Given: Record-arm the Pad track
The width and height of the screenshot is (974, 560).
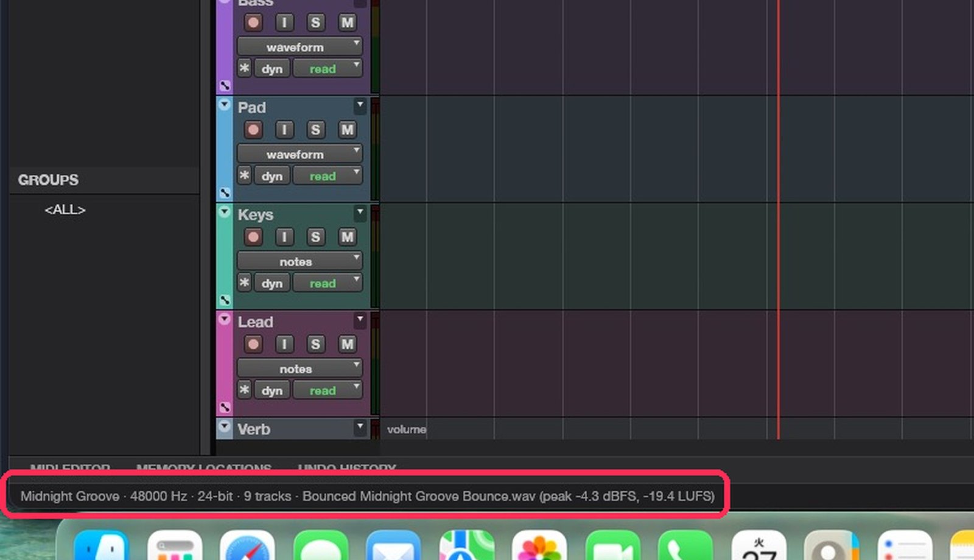Looking at the screenshot, I should point(253,130).
